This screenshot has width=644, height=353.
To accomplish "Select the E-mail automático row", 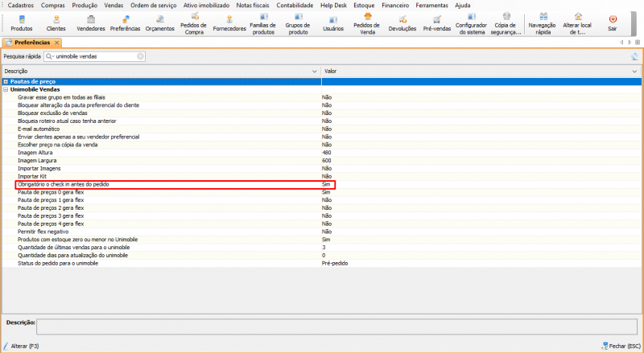I will point(322,129).
